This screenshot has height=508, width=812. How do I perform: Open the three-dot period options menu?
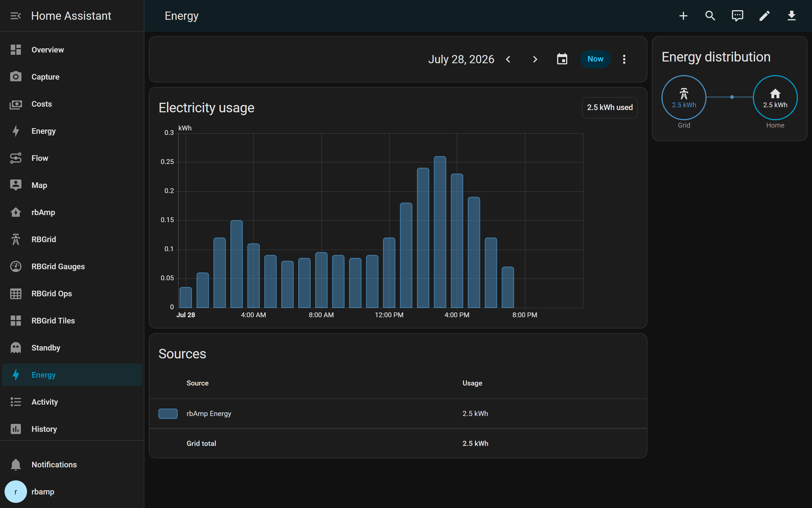(624, 59)
